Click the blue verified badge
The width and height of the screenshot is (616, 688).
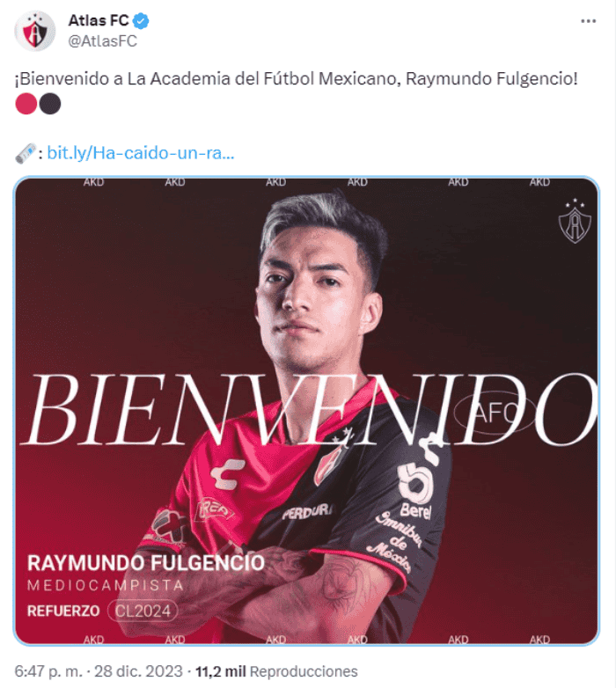(141, 21)
